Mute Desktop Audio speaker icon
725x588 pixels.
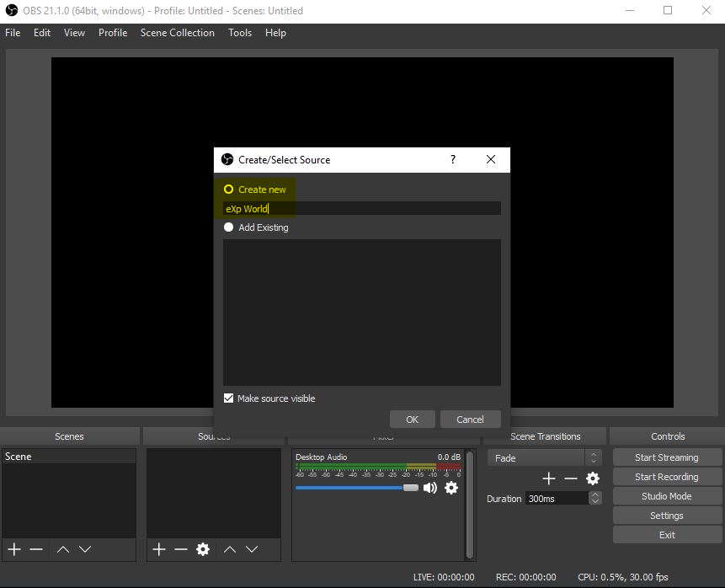pyautogui.click(x=430, y=488)
